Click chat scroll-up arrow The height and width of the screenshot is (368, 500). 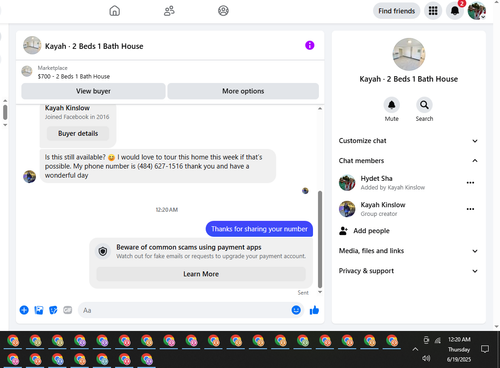pyautogui.click(x=320, y=109)
